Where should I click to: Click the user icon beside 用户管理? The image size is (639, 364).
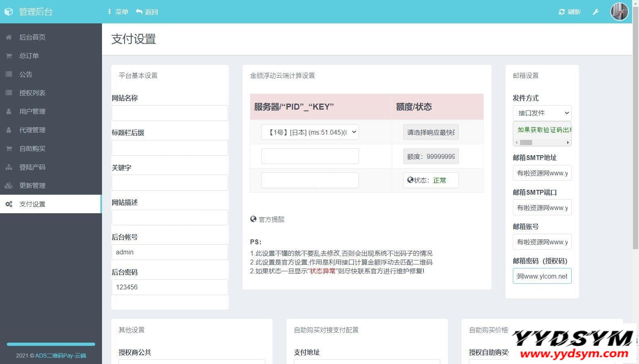[9, 111]
